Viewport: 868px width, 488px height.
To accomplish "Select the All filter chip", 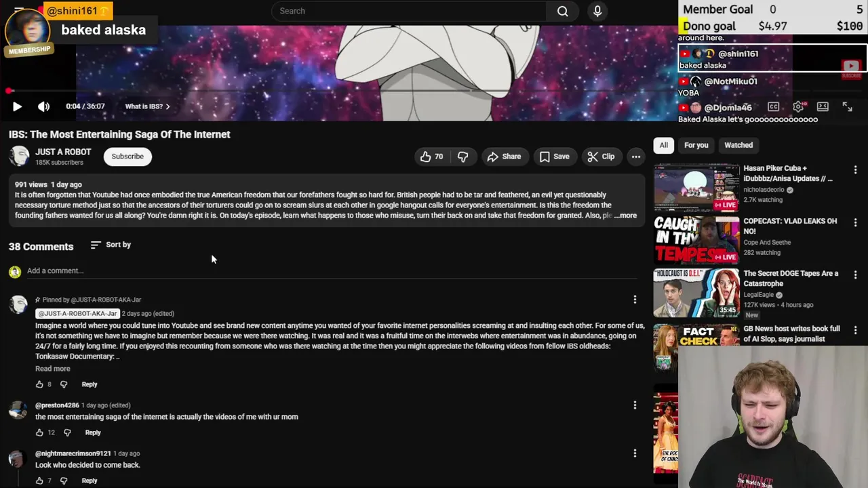I will click(664, 145).
